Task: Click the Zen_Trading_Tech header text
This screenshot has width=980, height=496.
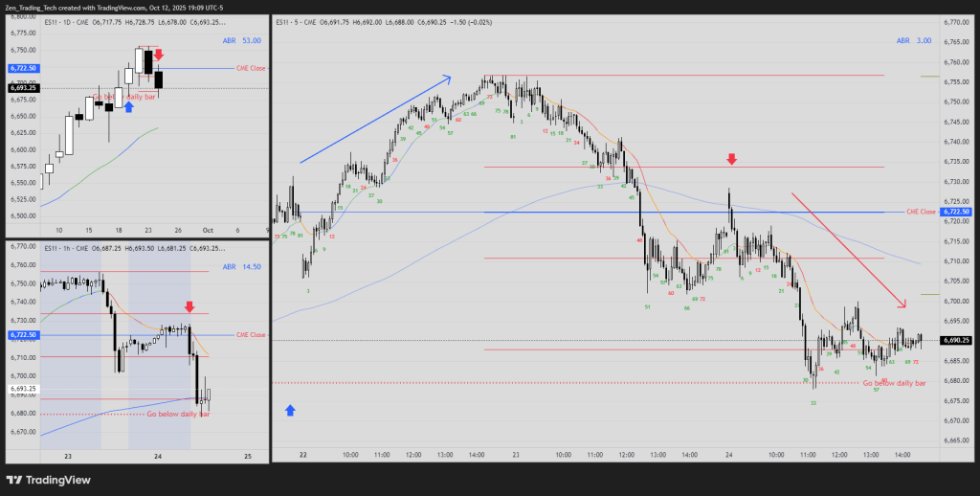Action: tap(38, 8)
